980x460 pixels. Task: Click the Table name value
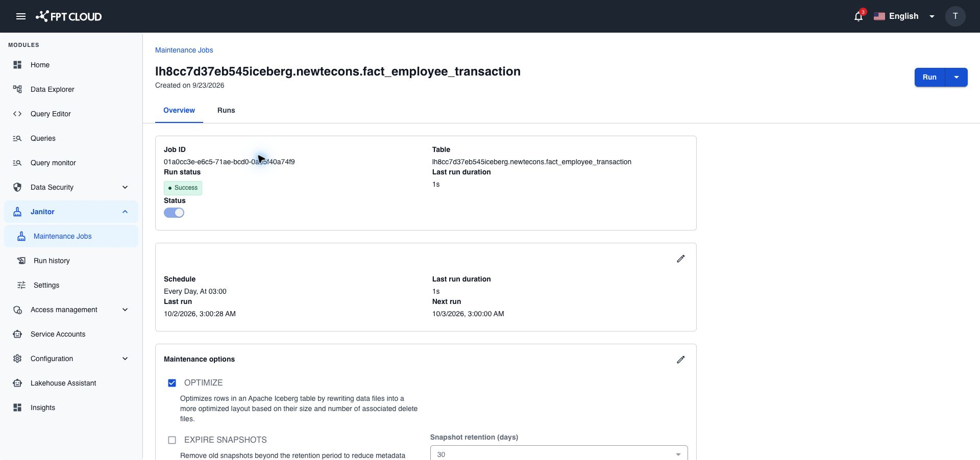[532, 162]
